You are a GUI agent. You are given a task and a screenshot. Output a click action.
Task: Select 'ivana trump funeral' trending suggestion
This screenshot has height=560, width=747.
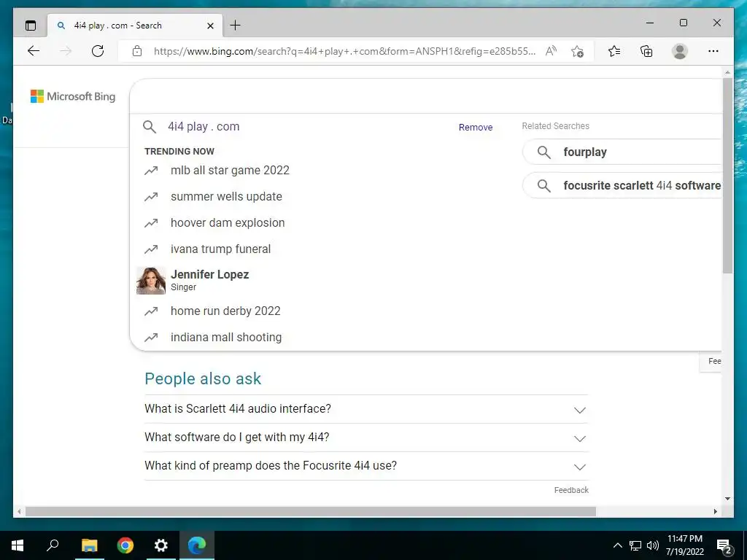click(220, 249)
